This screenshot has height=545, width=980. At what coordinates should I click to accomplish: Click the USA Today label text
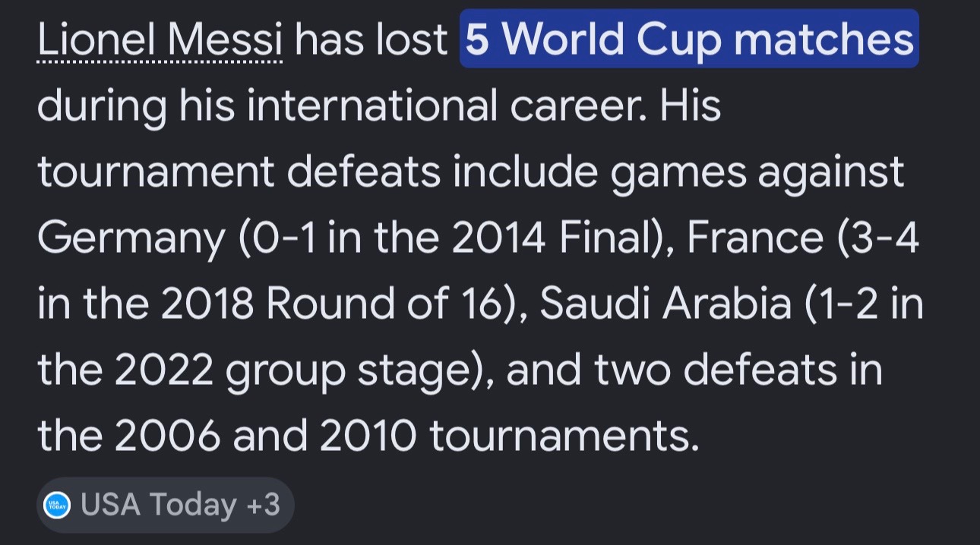tap(158, 506)
